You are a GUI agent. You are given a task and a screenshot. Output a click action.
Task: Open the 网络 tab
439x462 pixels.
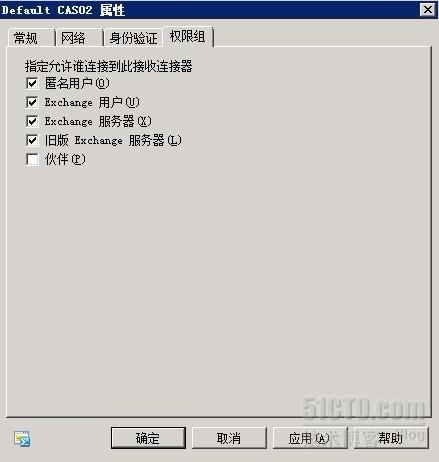pos(79,38)
